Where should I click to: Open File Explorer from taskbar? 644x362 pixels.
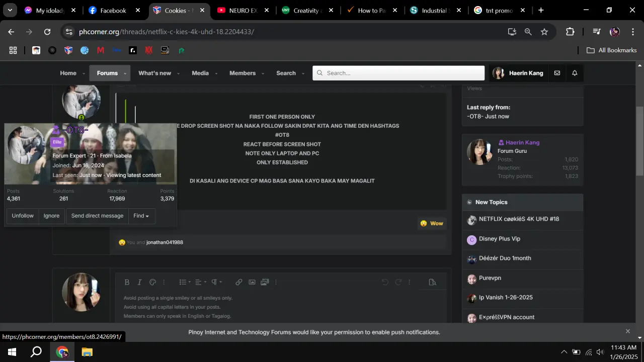87,352
